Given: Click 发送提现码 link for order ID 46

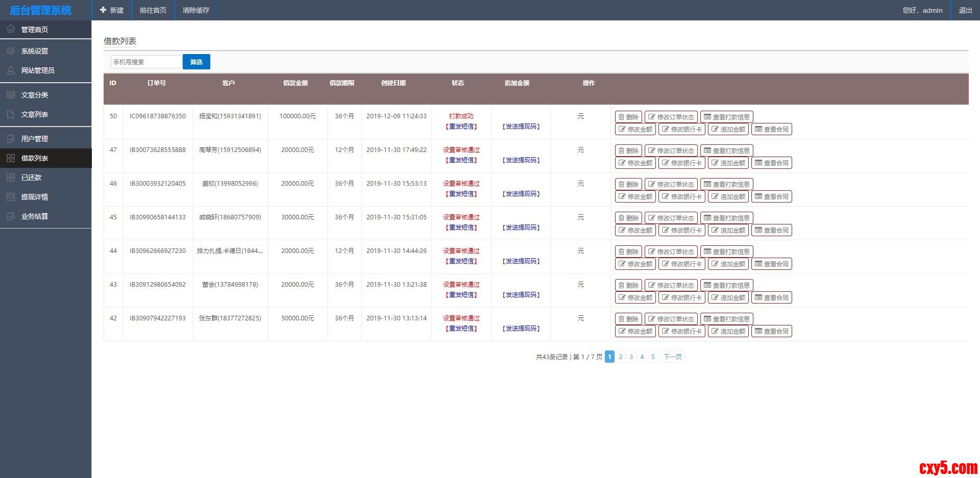Looking at the screenshot, I should click(x=521, y=194).
